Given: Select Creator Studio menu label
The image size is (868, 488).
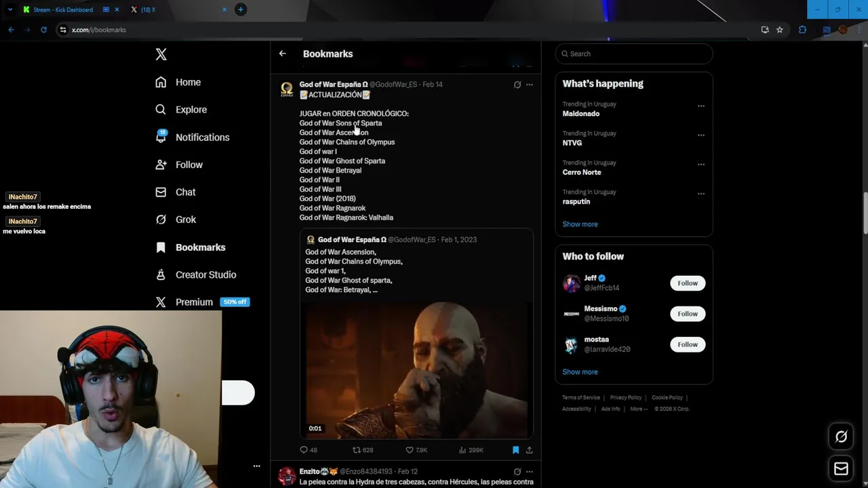Looking at the screenshot, I should click(205, 274).
